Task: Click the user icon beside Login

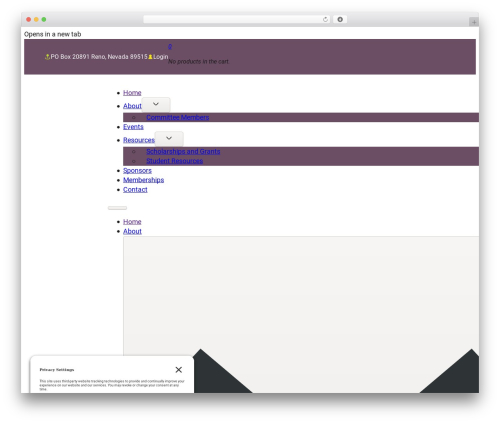Action: (x=150, y=57)
